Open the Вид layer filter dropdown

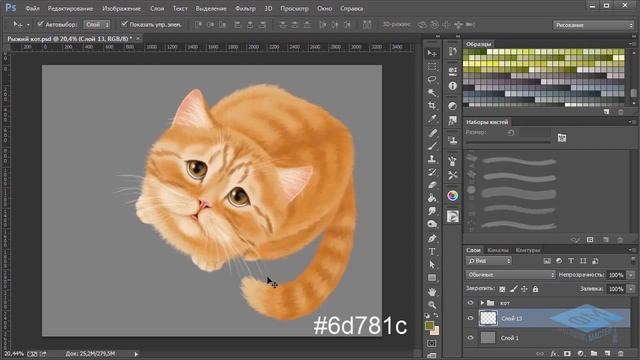pyautogui.click(x=489, y=261)
